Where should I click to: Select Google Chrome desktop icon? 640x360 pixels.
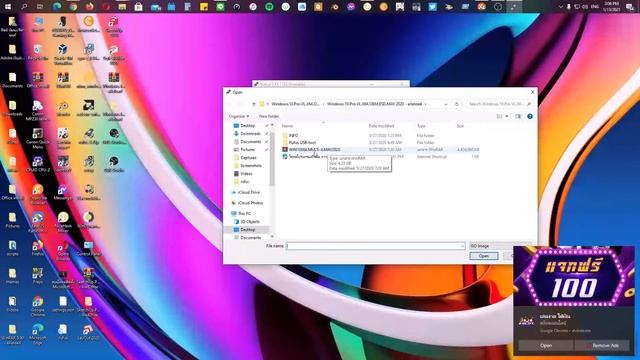pyautogui.click(x=38, y=306)
